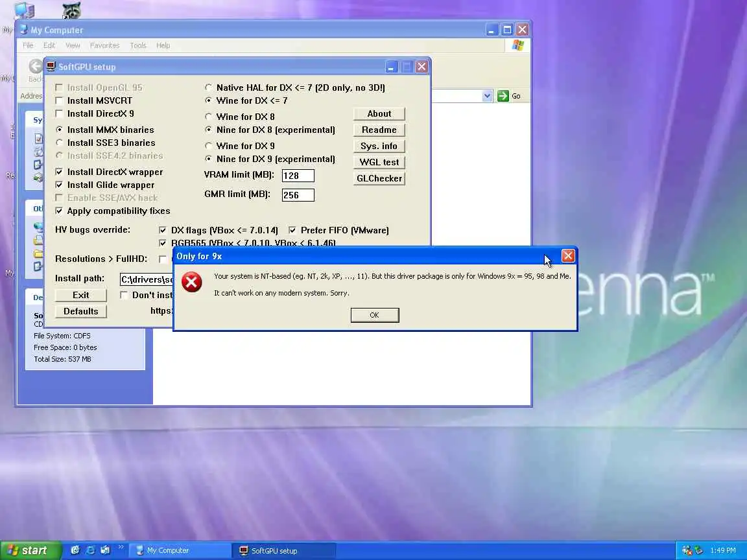Select Install MMX binaries radio button
The width and height of the screenshot is (747, 560).
pyautogui.click(x=59, y=130)
